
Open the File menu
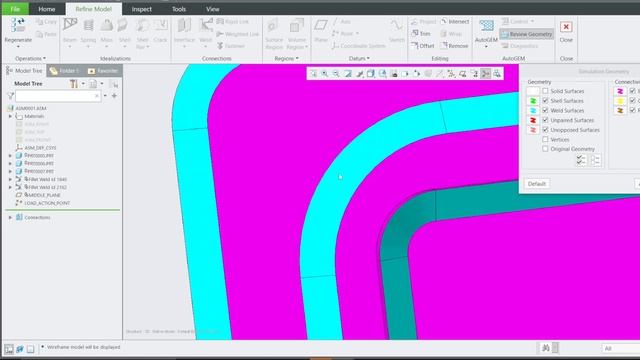(x=15, y=9)
